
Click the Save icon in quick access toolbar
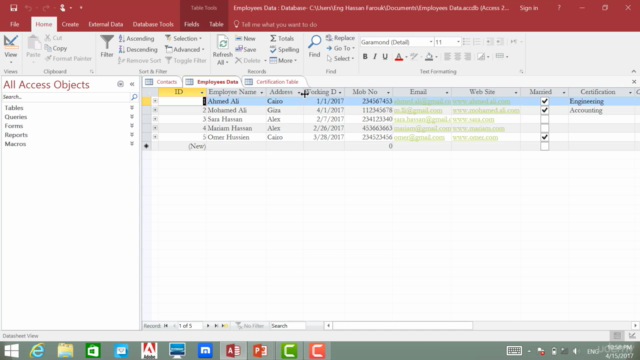tap(13, 8)
